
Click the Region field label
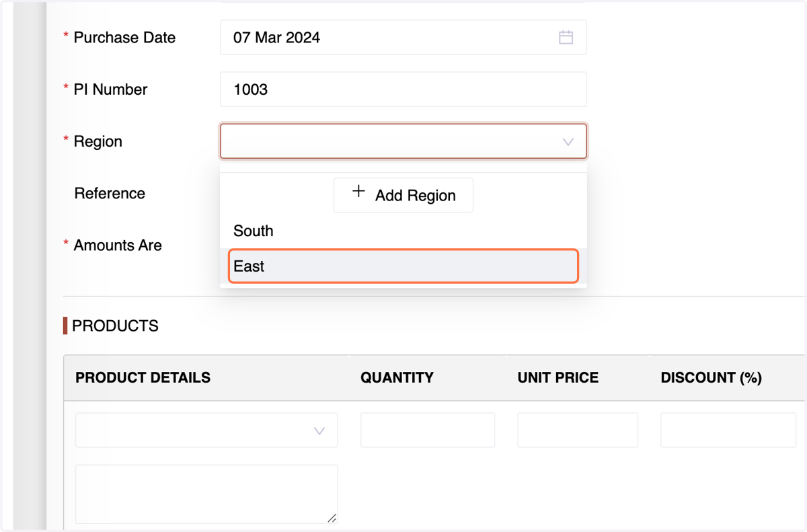pos(98,142)
